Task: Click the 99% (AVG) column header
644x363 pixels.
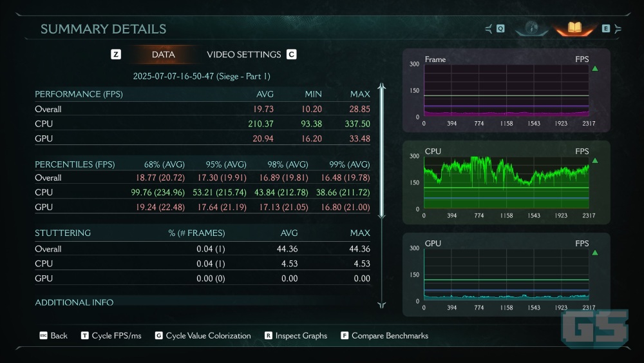Action: pyautogui.click(x=350, y=164)
